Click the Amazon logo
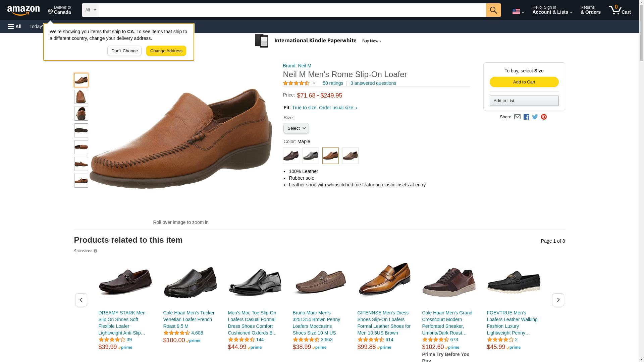 click(23, 10)
